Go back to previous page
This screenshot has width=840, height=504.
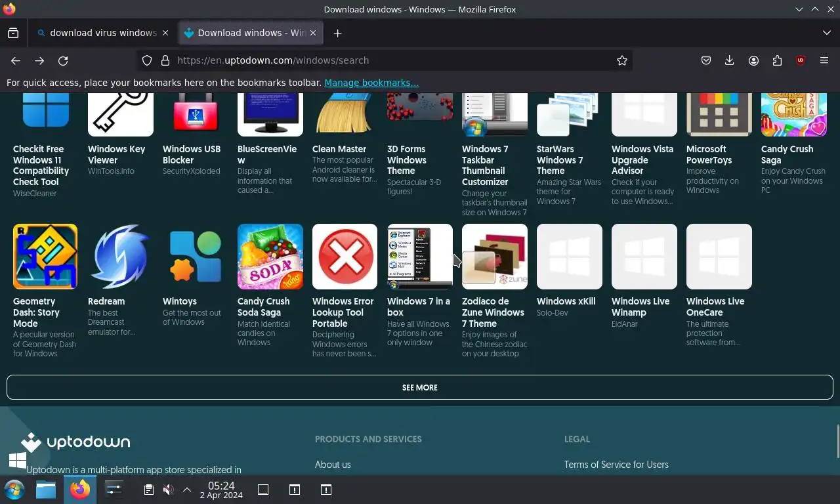16,60
